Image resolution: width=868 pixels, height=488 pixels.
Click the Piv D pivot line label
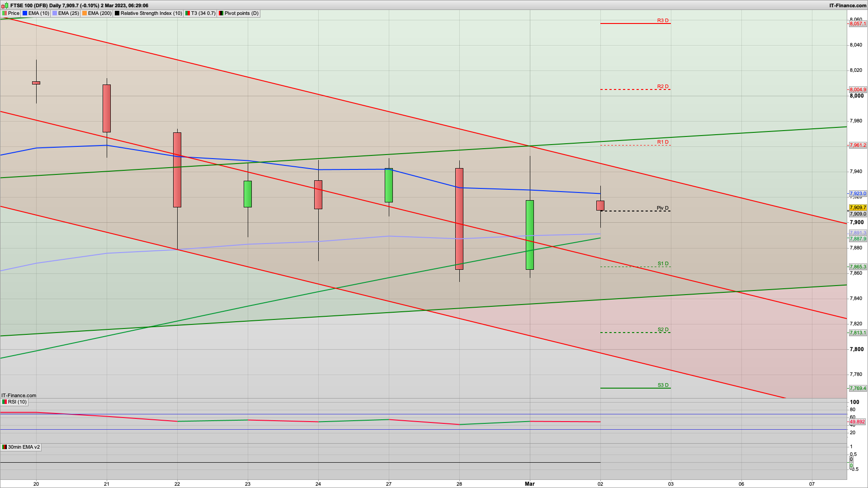pos(662,208)
